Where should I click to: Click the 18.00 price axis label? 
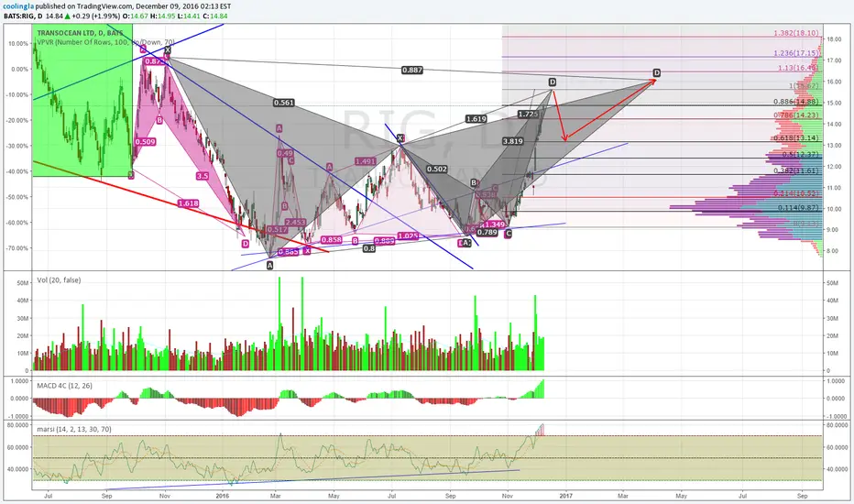(x=835, y=39)
